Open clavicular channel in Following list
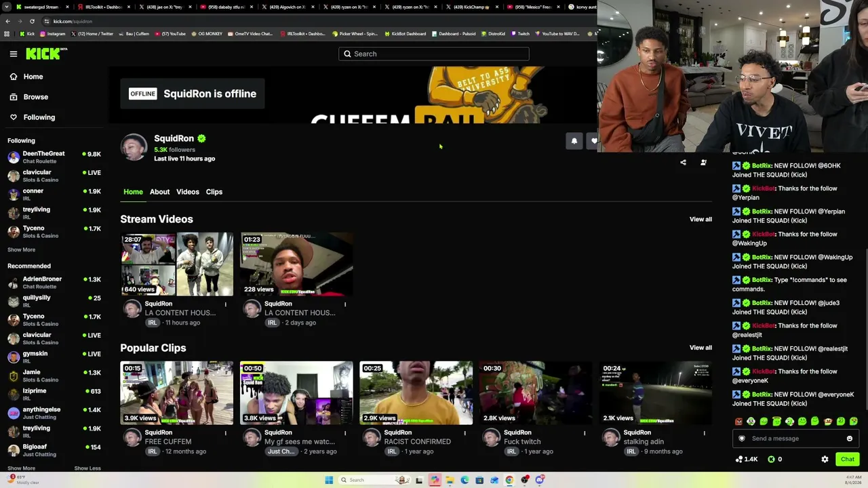This screenshot has height=488, width=868. pos(54,176)
